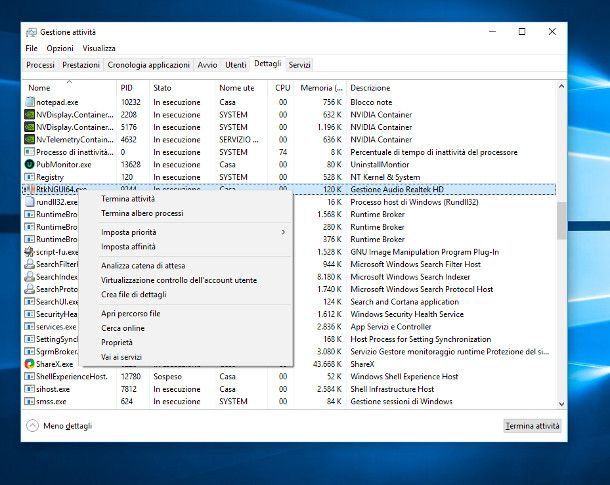
Task: Click the SearchFilterHost process icon
Action: [30, 264]
